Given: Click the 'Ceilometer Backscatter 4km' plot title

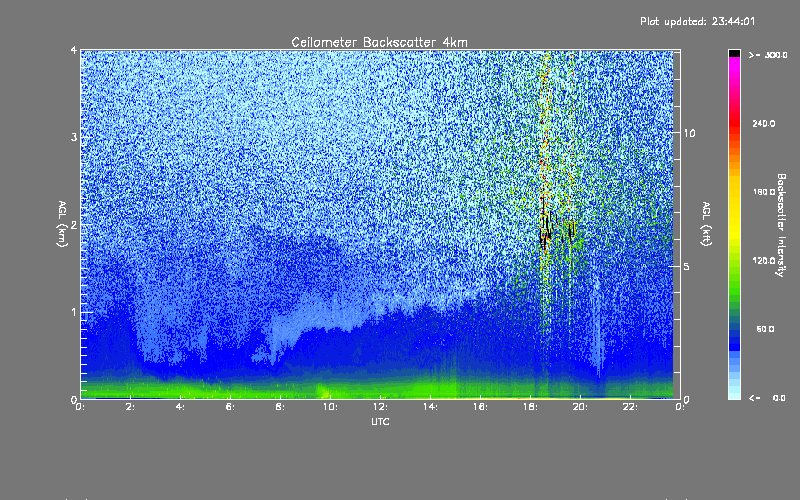Looking at the screenshot, I should point(379,42).
